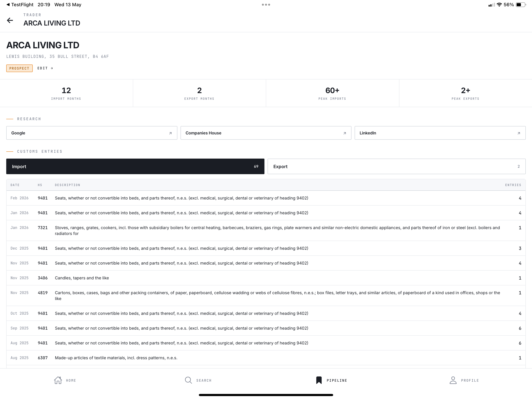Select the 4819 cartons and boxes row
Viewport: 532px width, 399px height.
click(266, 296)
